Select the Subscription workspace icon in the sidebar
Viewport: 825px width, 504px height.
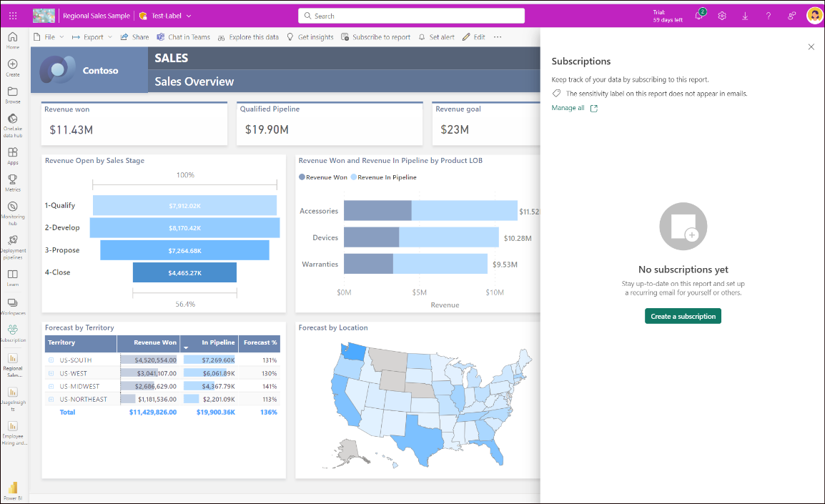[x=13, y=333]
